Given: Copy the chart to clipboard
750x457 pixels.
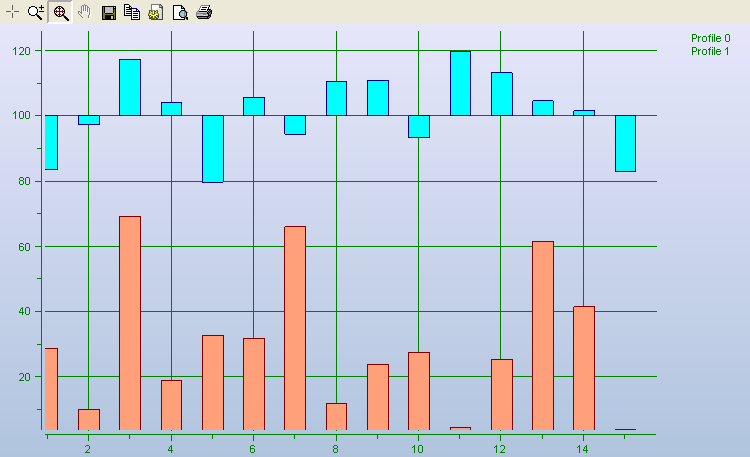Looking at the screenshot, I should [x=132, y=12].
